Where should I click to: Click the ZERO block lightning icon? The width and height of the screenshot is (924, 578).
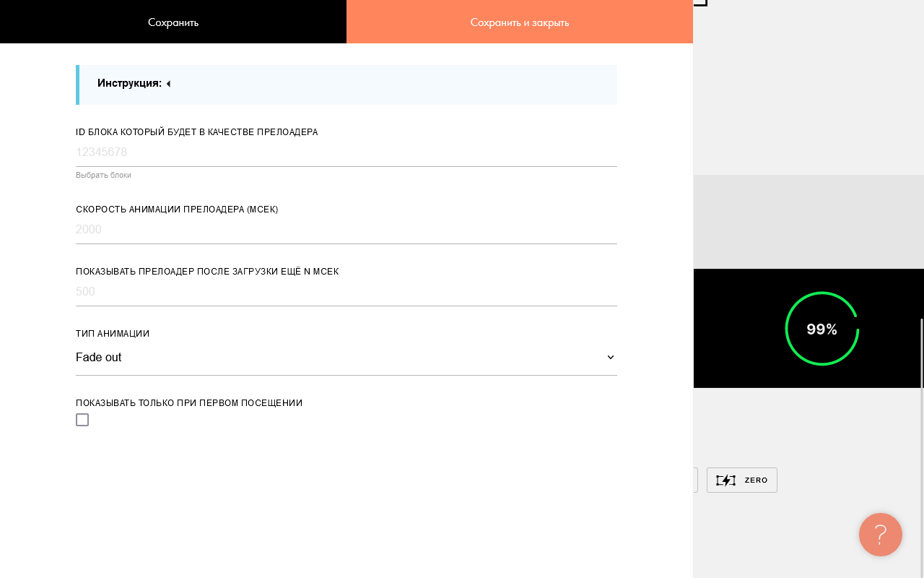coord(725,480)
